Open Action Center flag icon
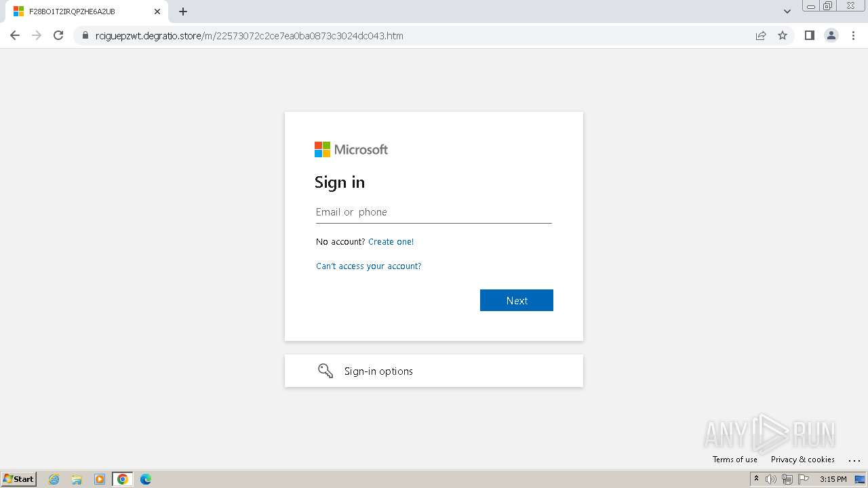Image resolution: width=868 pixels, height=488 pixels. [804, 479]
